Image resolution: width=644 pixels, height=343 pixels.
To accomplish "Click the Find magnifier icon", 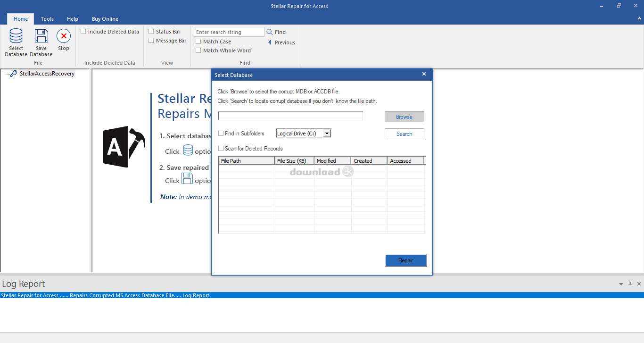I will pyautogui.click(x=270, y=32).
